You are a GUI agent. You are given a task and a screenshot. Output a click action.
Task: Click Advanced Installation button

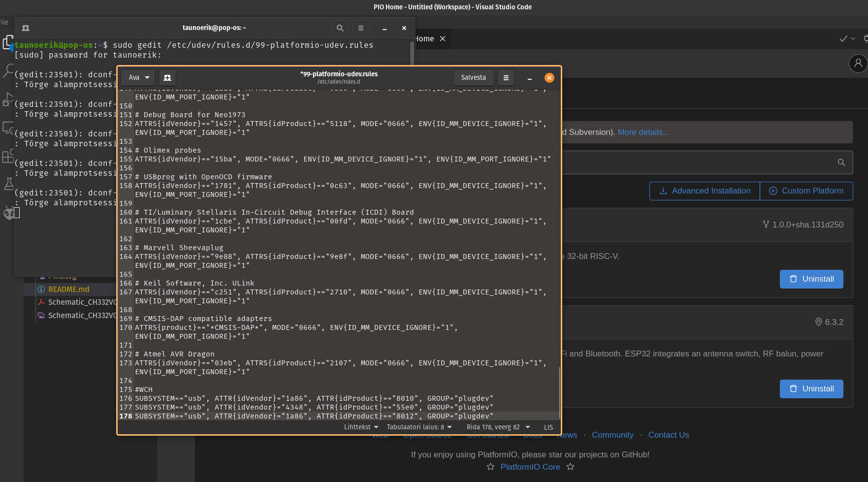point(705,191)
